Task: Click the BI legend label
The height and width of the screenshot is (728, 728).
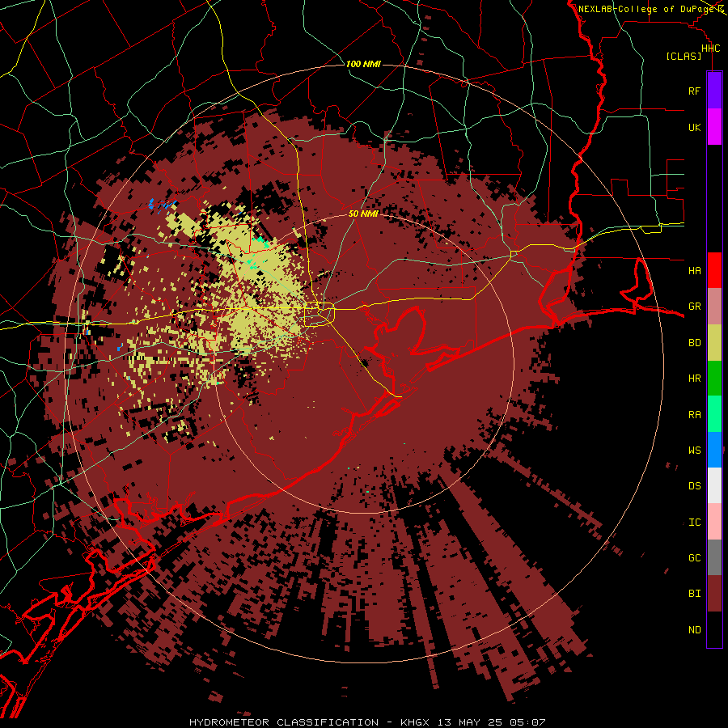Action: [694, 594]
